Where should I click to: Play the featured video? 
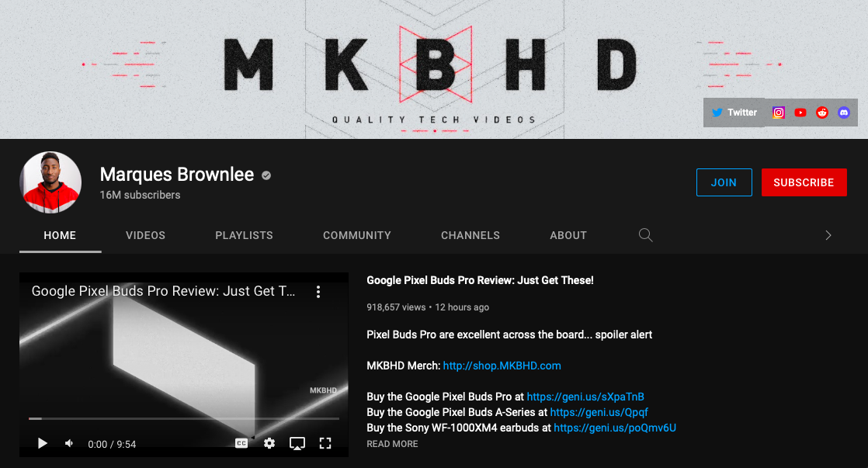click(42, 443)
